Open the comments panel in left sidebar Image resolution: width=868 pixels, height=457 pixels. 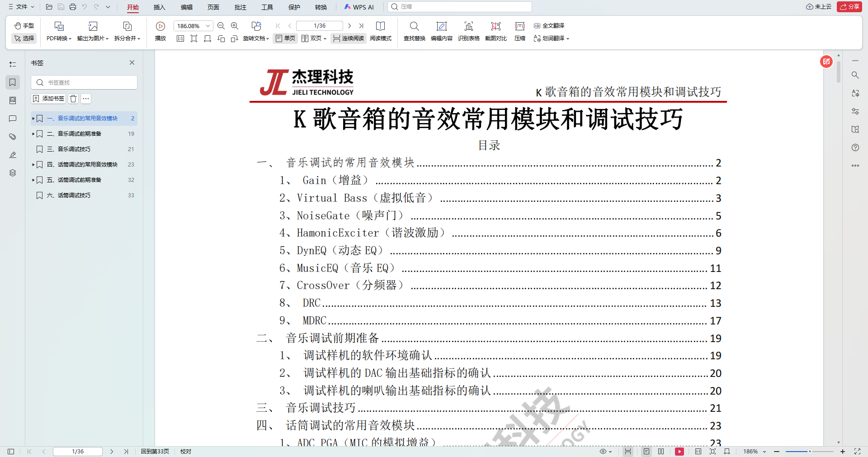(13, 119)
